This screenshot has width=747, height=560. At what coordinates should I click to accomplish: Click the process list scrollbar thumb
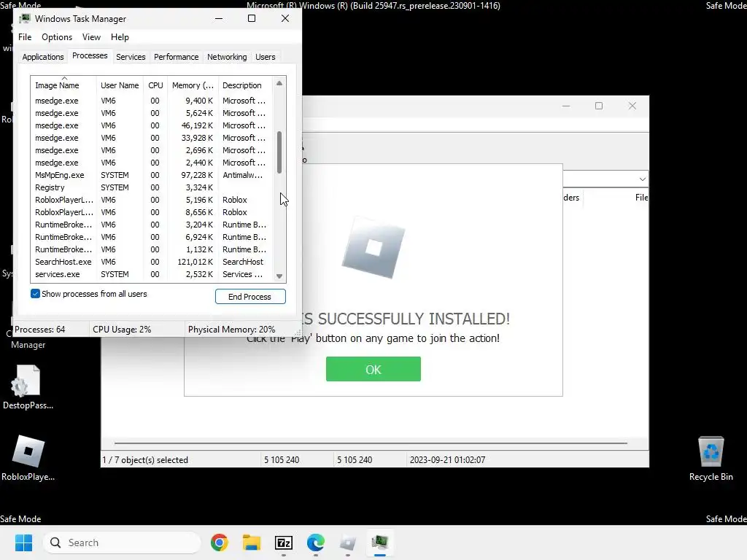click(x=279, y=152)
